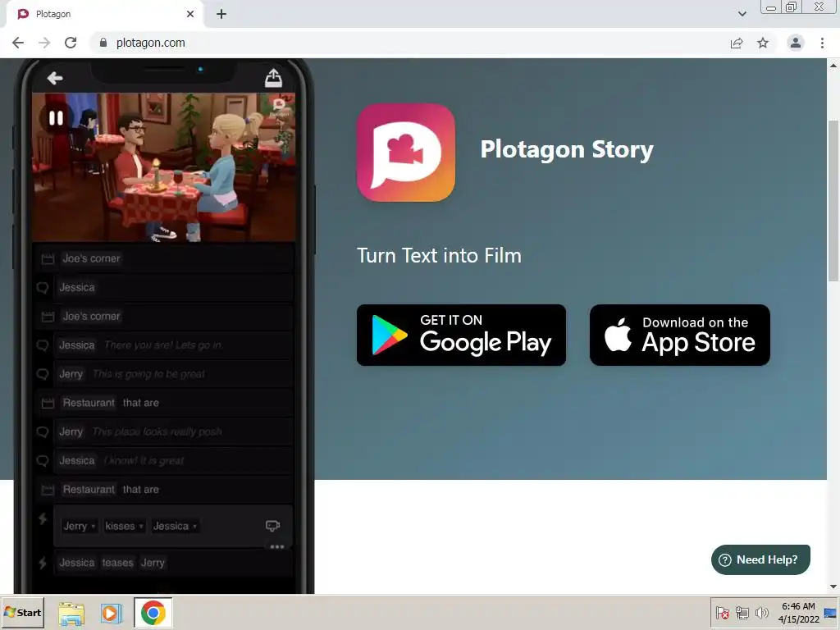Open the Get it on Google Play badge

[461, 336]
